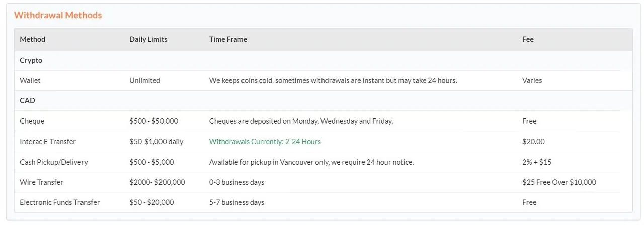
Task: Click $25 Free Over $10,000 fee
Action: (559, 182)
